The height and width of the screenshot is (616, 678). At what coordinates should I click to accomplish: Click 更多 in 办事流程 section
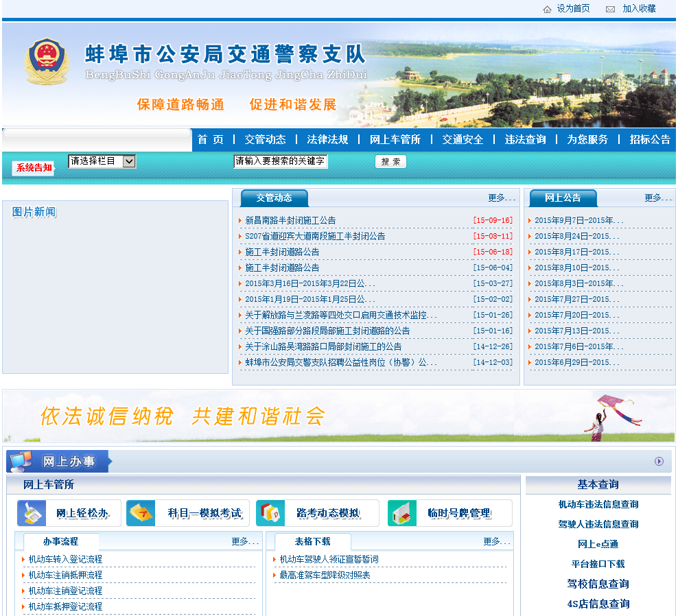pyautogui.click(x=245, y=542)
